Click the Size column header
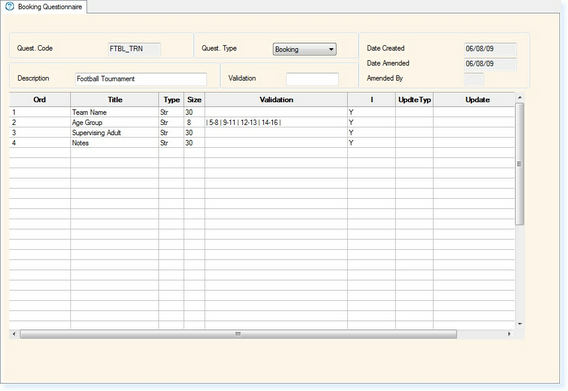Image resolution: width=568 pixels, height=391 pixels. coord(194,100)
